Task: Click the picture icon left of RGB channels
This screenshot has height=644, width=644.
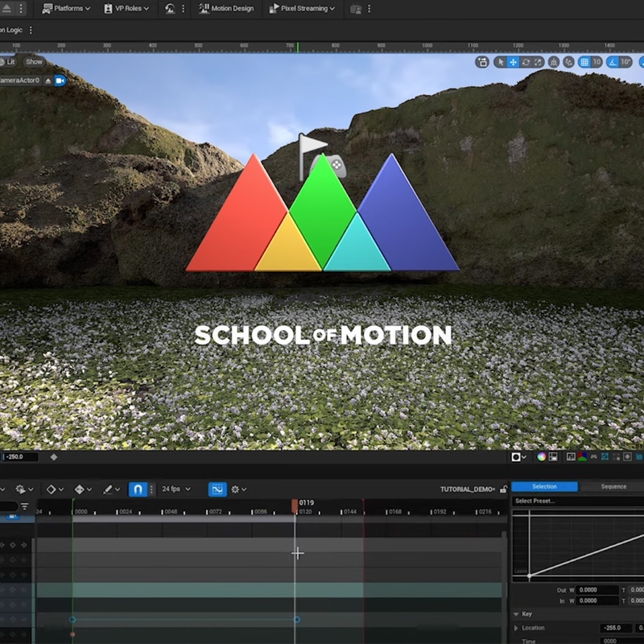Action: pyautogui.click(x=571, y=456)
